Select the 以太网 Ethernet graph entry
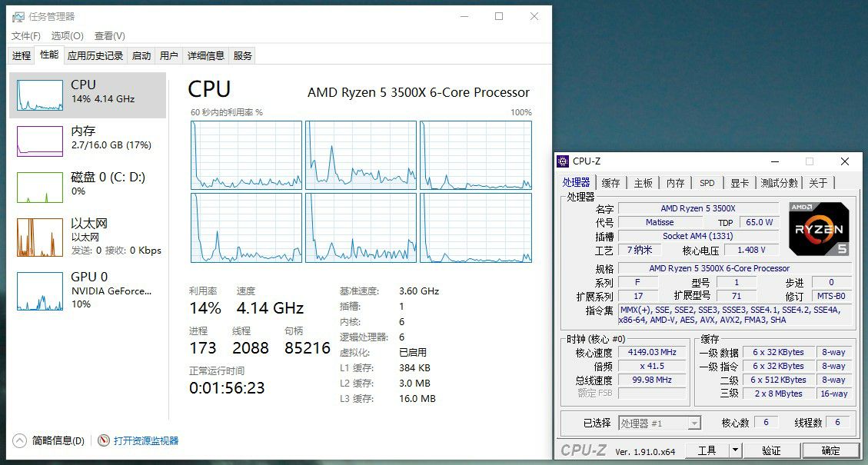 point(40,237)
